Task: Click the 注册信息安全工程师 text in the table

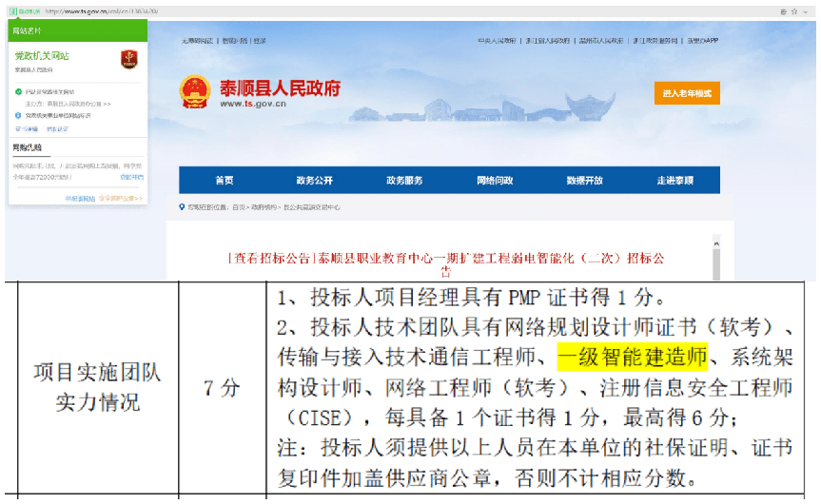Action: coord(695,388)
